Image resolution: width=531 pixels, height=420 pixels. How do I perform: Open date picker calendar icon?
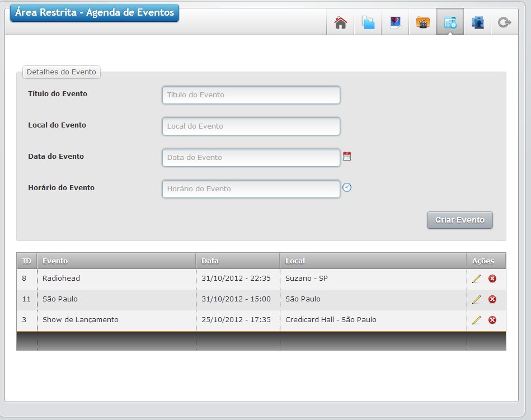coord(347,156)
